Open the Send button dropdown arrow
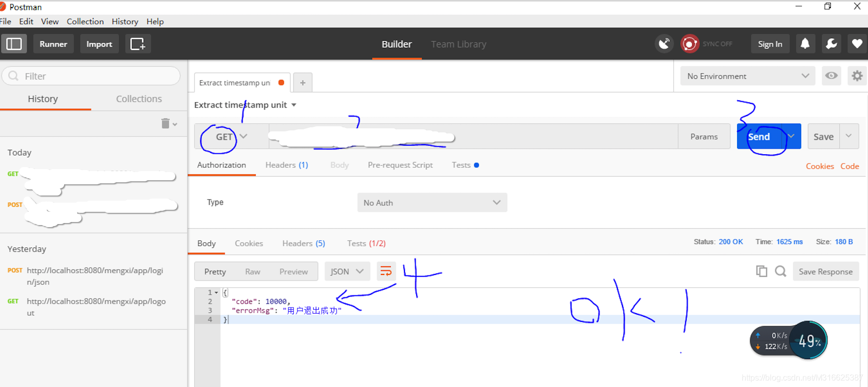The width and height of the screenshot is (868, 387). point(791,136)
